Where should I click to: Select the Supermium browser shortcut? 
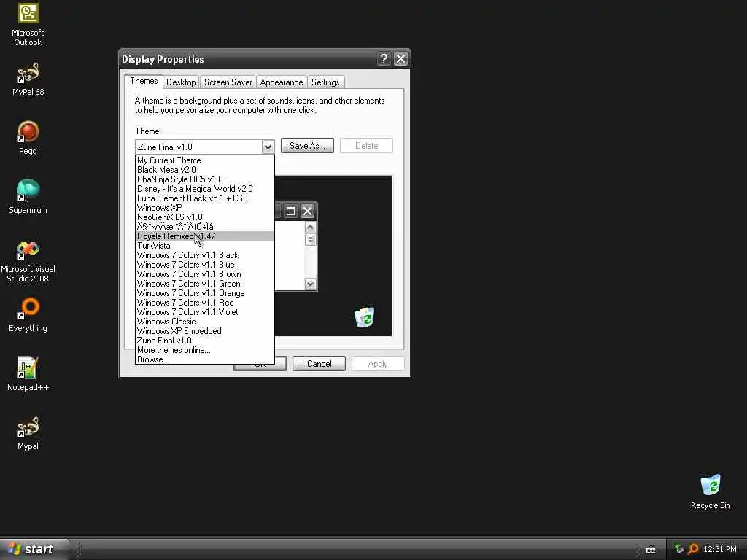coord(28,198)
